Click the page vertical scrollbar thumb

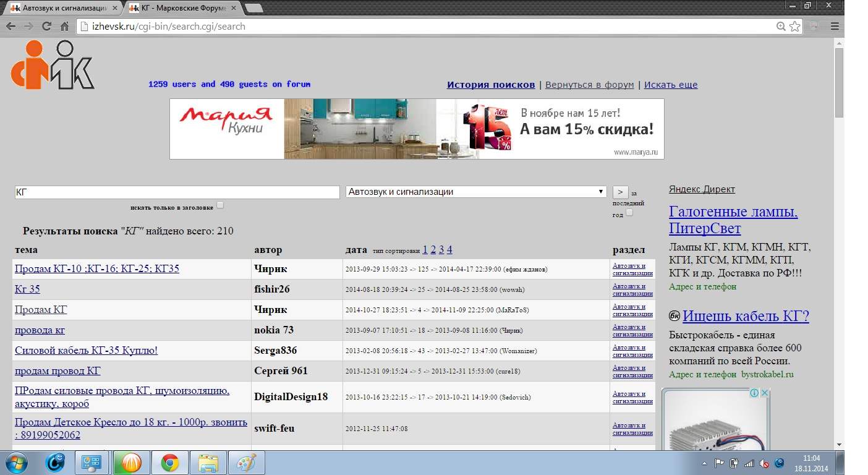coord(839,82)
